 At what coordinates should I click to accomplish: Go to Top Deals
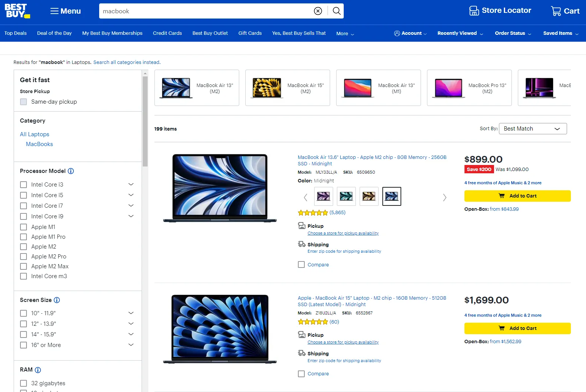point(16,33)
